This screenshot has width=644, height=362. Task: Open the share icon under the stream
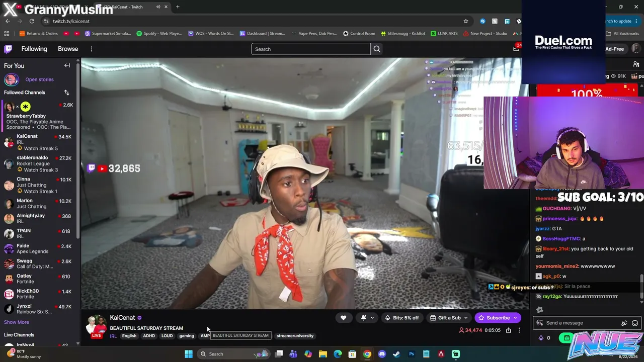508,330
